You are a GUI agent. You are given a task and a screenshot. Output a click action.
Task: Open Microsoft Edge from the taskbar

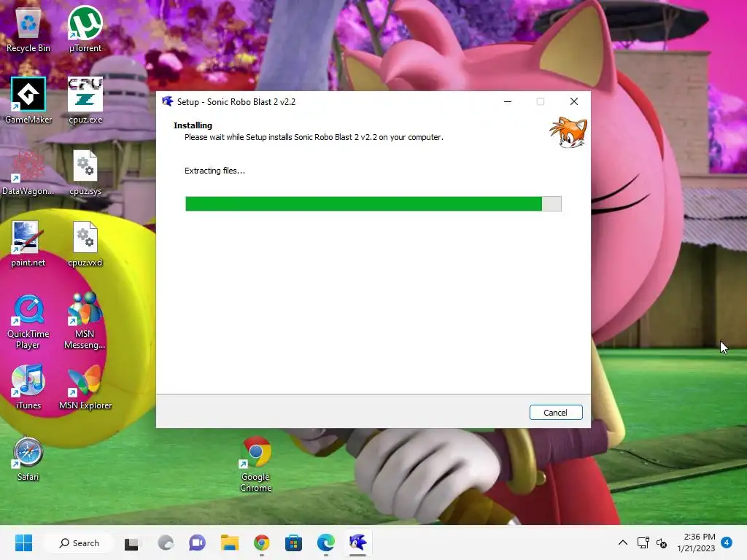[326, 542]
